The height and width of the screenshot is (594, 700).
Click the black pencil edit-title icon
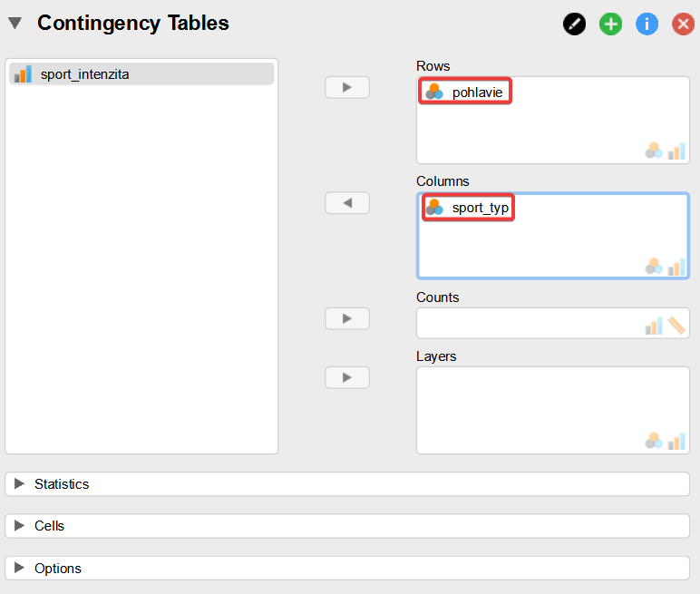click(574, 24)
